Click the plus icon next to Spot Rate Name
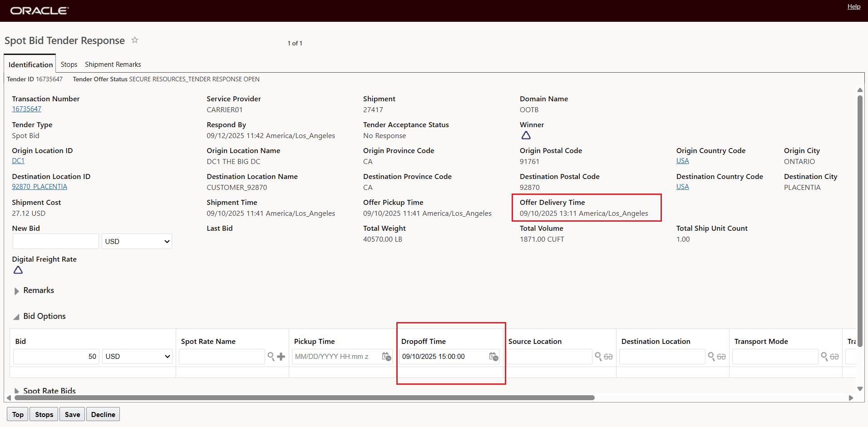The height and width of the screenshot is (427, 868). click(281, 357)
